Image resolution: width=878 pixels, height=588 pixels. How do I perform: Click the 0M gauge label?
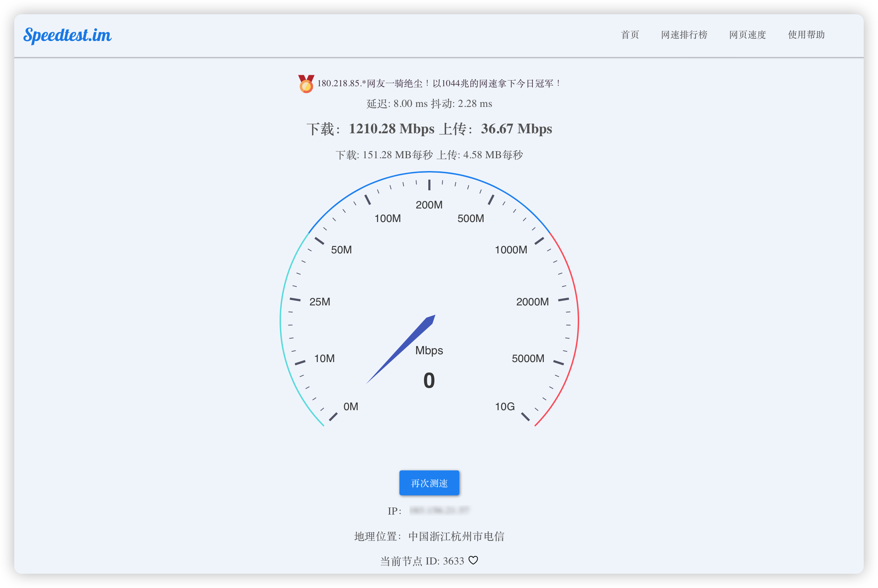[351, 407]
